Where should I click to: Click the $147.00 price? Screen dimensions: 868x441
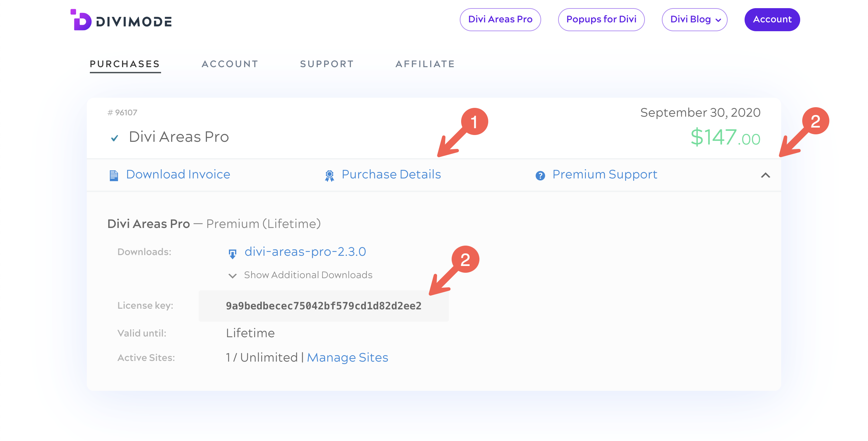click(x=725, y=138)
